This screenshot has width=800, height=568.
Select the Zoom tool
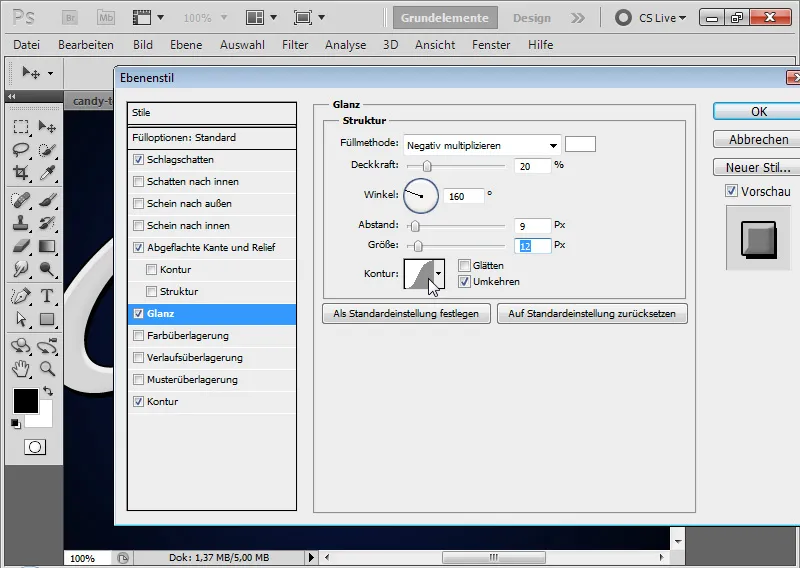click(47, 368)
